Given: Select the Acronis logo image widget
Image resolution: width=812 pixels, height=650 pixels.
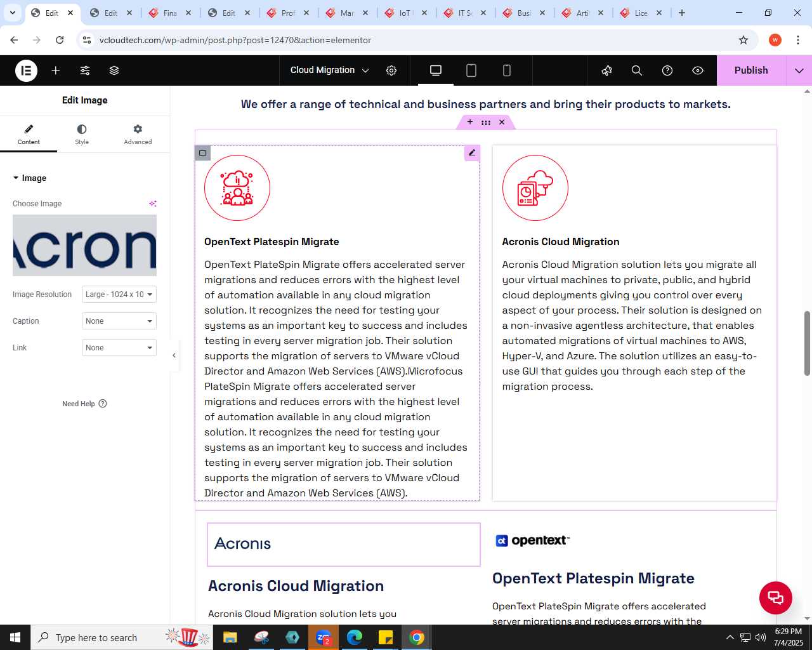Looking at the screenshot, I should click(x=344, y=545).
